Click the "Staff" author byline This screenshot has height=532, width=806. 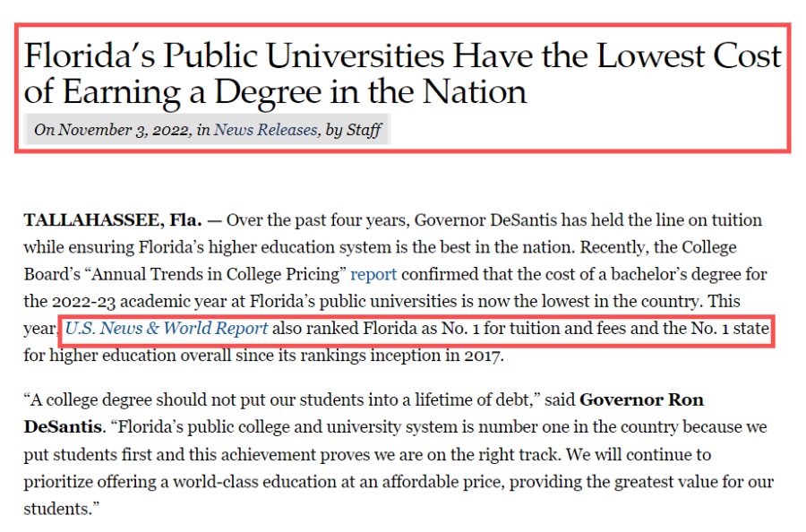pyautogui.click(x=364, y=130)
